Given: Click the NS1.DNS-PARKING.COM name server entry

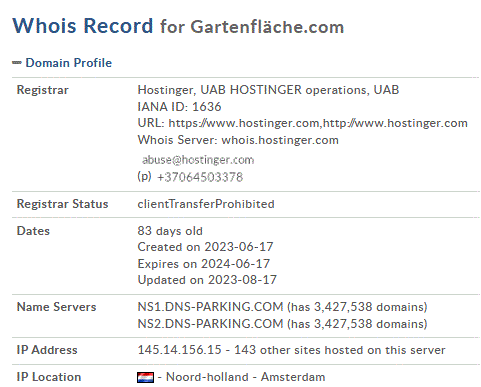Looking at the screenshot, I should (x=282, y=307).
